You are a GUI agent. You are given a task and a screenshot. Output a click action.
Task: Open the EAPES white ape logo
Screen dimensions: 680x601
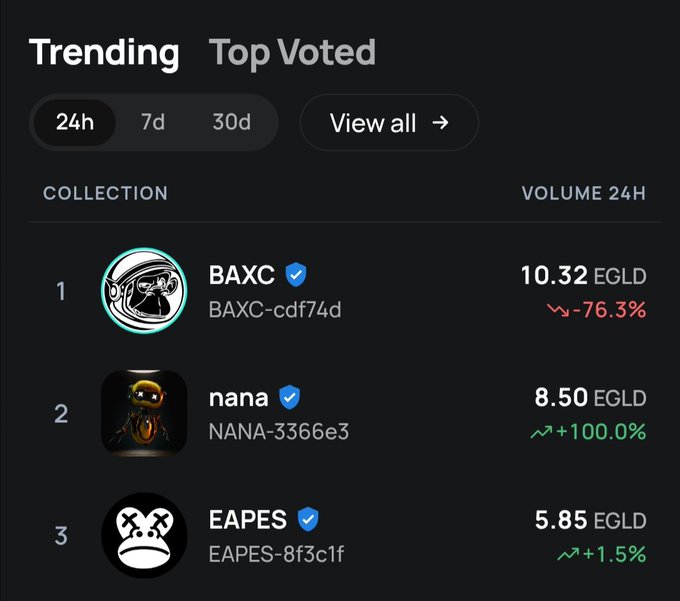[144, 535]
